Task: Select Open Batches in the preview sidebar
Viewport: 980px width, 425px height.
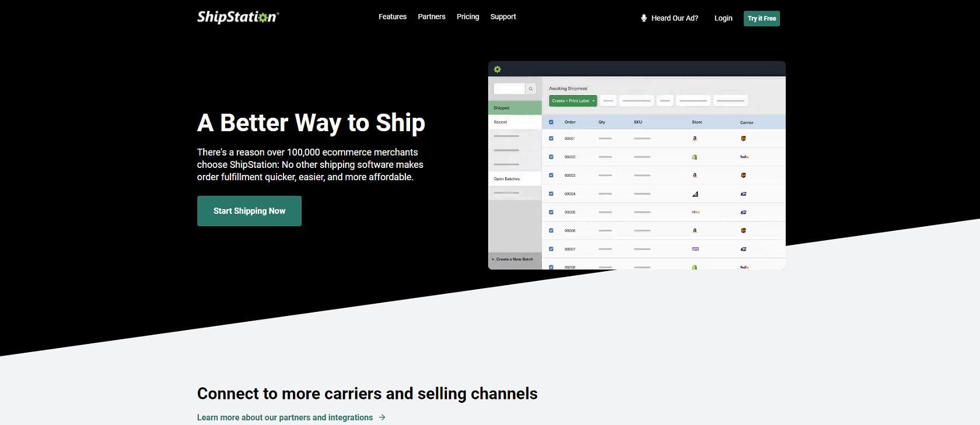Action: (x=515, y=179)
